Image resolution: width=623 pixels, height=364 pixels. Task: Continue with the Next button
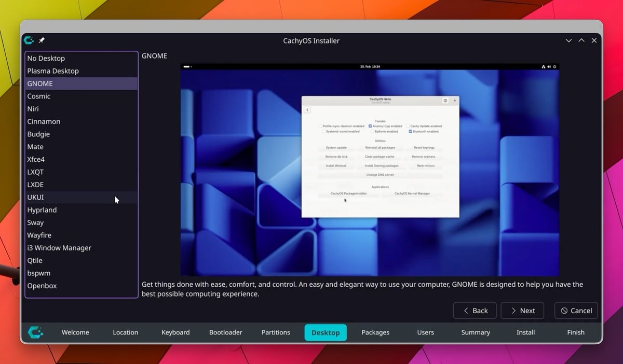pyautogui.click(x=522, y=311)
